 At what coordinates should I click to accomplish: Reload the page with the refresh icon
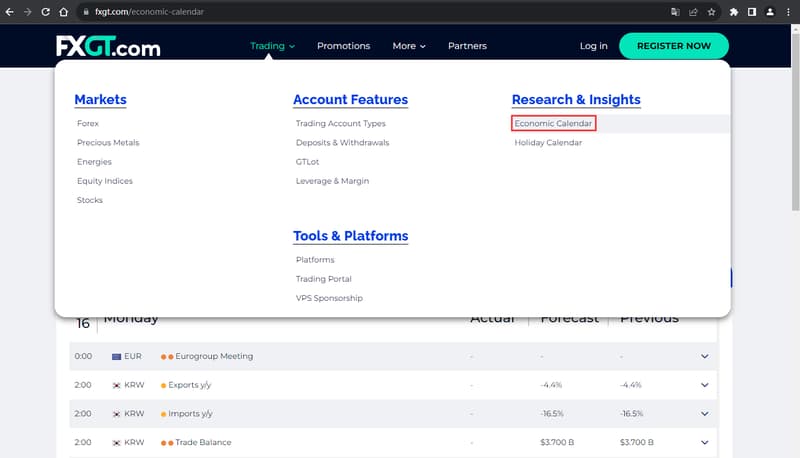(46, 12)
